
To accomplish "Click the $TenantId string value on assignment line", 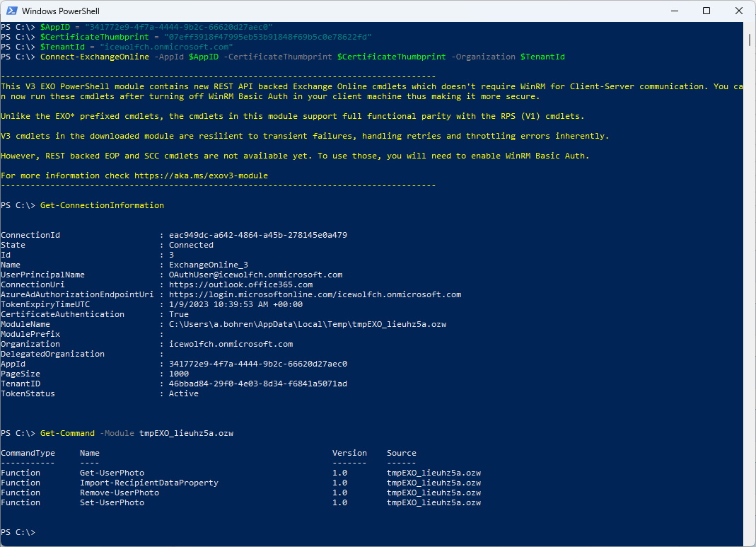I will point(166,47).
